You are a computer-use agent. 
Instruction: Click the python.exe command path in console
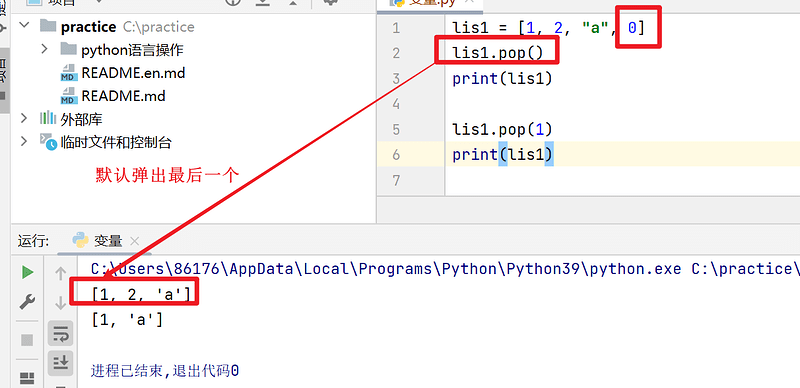(x=385, y=269)
